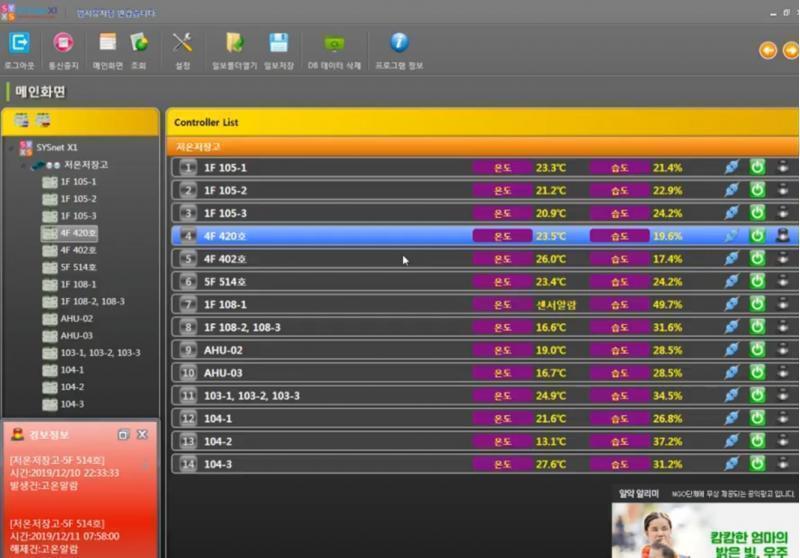The height and width of the screenshot is (558, 800).
Task: Click connection plug icon for 4F 402호 row
Action: pyautogui.click(x=732, y=259)
